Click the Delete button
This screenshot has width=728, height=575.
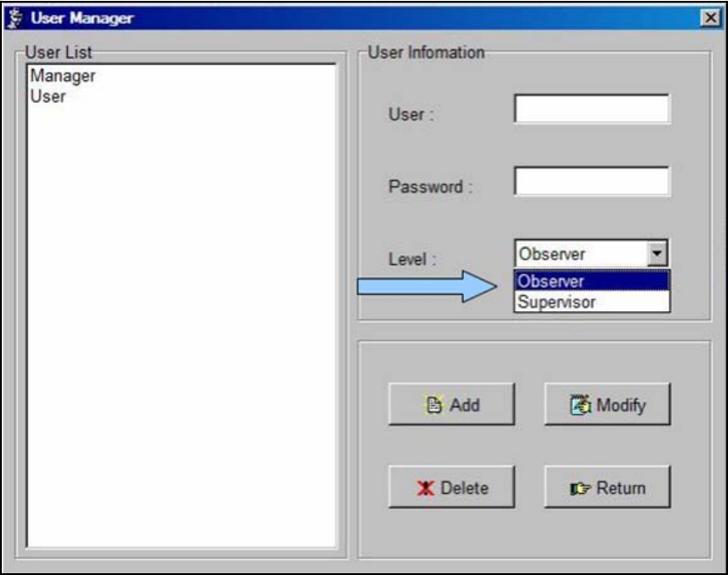pos(451,488)
